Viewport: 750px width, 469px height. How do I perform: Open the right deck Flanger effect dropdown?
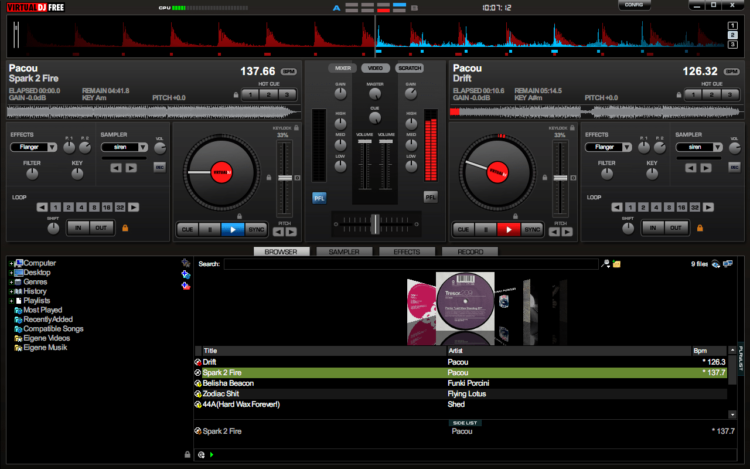627,147
